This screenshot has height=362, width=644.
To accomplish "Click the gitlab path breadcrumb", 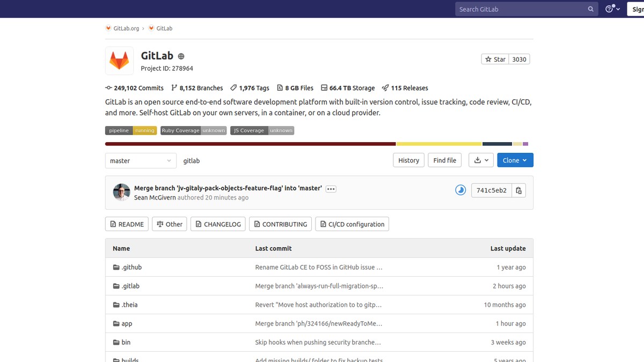I will pyautogui.click(x=192, y=161).
